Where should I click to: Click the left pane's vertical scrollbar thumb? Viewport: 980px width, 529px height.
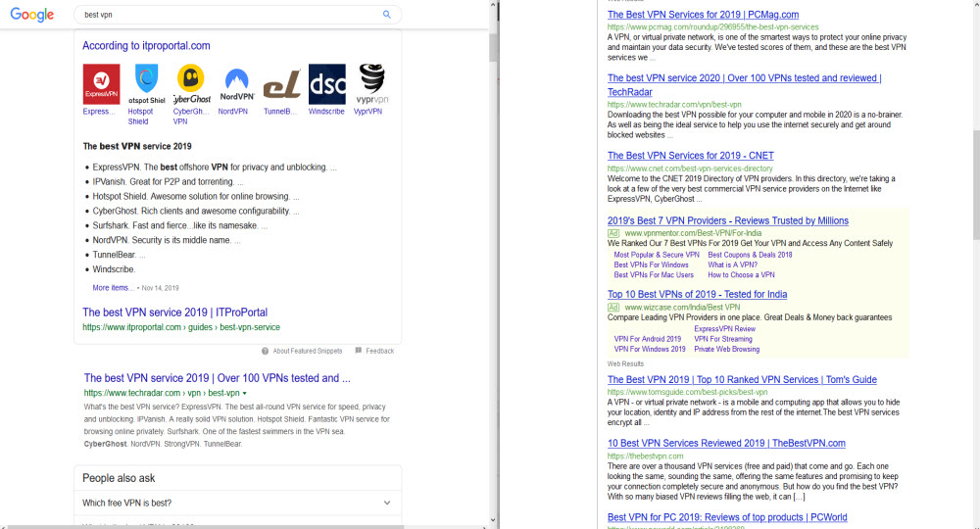pyautogui.click(x=493, y=47)
